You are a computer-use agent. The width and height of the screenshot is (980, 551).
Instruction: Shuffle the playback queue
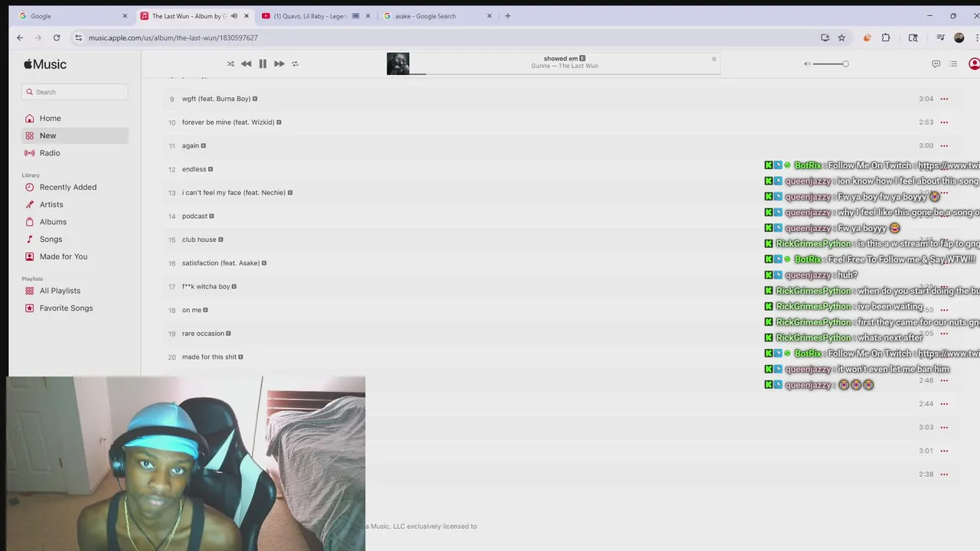point(230,64)
